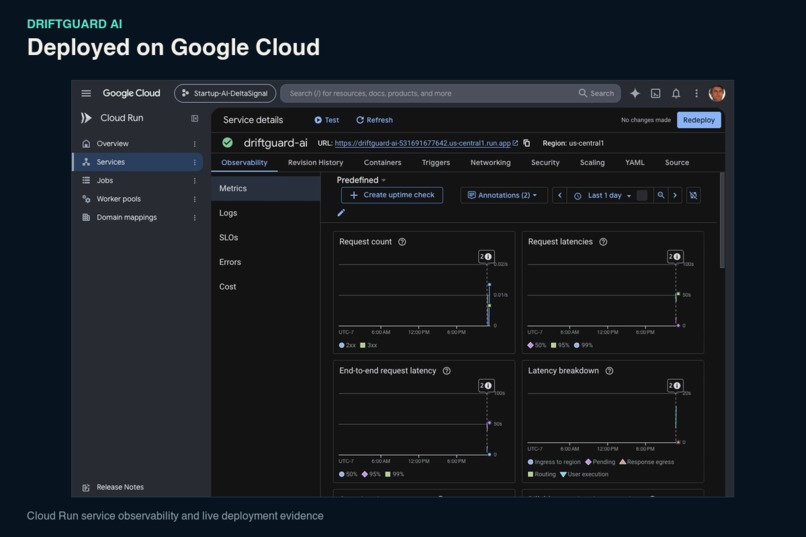
Task: Open Jobs in Cloud Run sidebar
Action: click(137, 181)
